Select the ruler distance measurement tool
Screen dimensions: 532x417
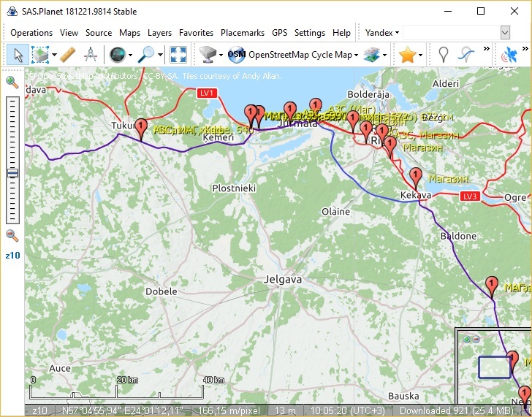pos(68,55)
